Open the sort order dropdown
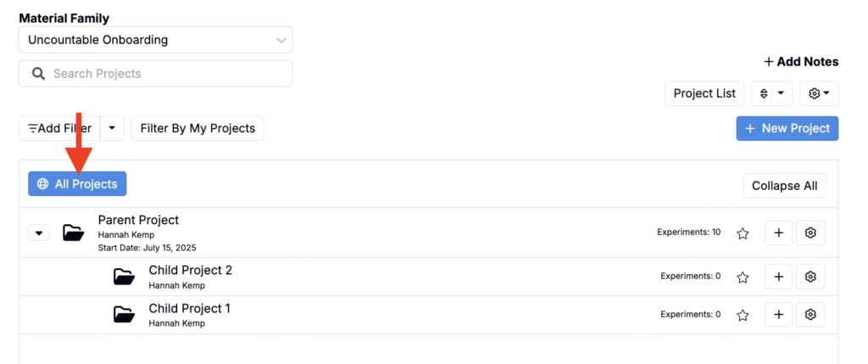Image resolution: width=868 pixels, height=364 pixels. (771, 93)
